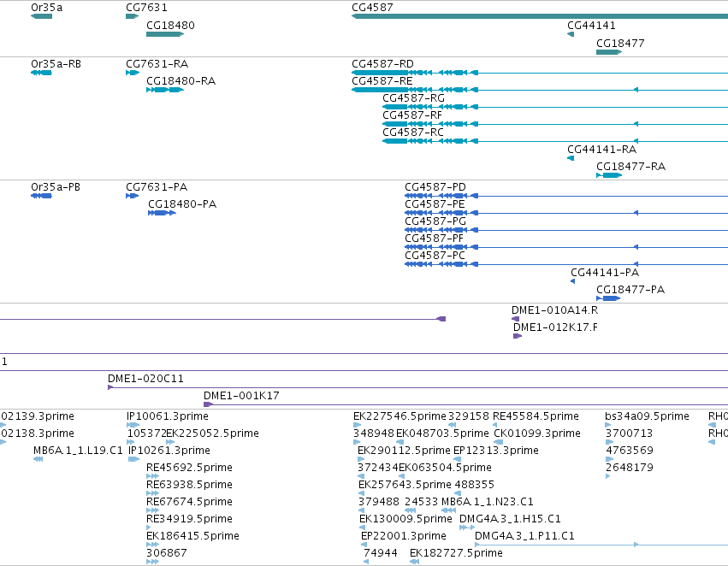This screenshot has width=728, height=566.
Task: Select the DME1-010A14.R BAC end
Action: point(515,319)
